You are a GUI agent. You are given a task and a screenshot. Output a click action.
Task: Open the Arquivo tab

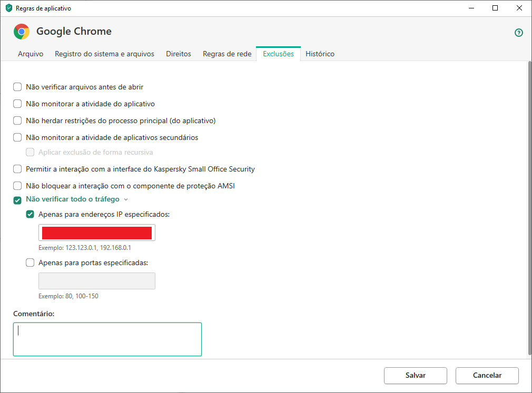click(x=31, y=54)
